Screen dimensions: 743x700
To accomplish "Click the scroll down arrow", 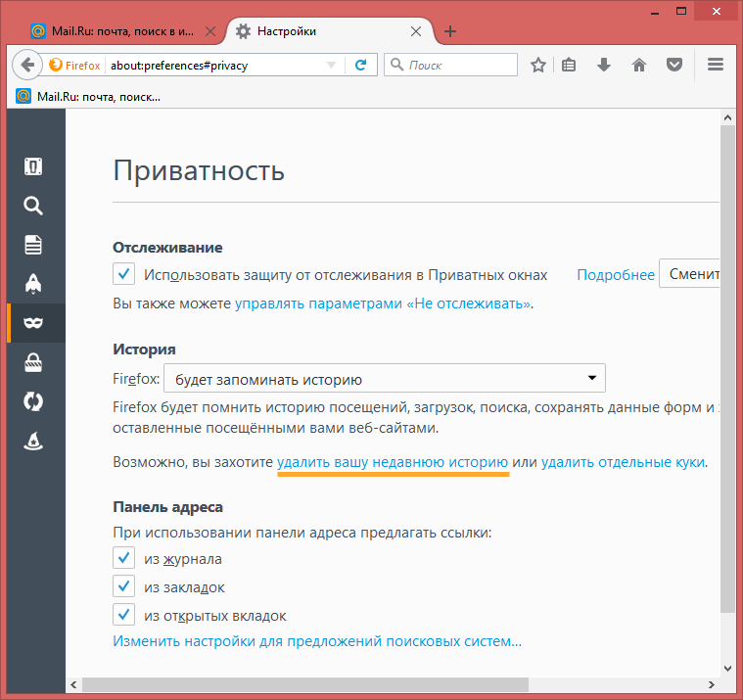I will (x=728, y=669).
